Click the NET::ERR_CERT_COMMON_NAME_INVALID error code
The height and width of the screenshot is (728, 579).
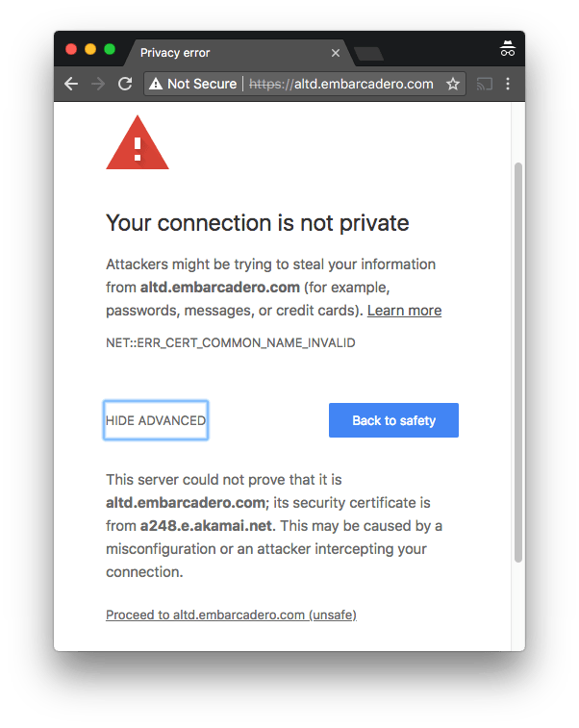pos(230,342)
